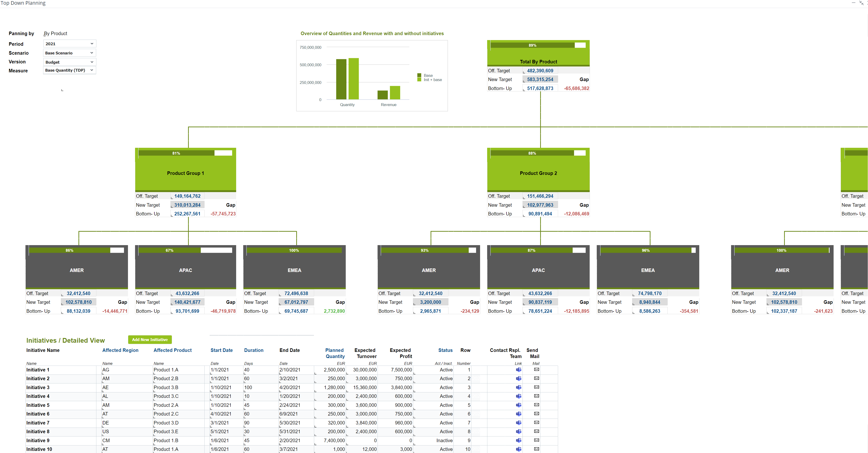The width and height of the screenshot is (868, 453).
Task: Open Teams link for Initiative 8
Action: pyautogui.click(x=518, y=431)
